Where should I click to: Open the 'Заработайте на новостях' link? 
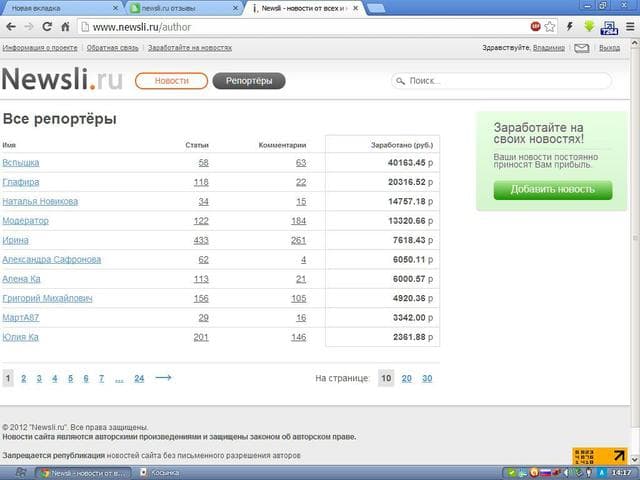(x=190, y=48)
